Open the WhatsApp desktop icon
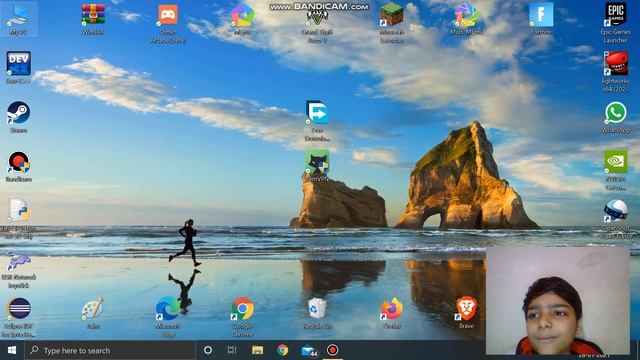640x360 pixels. [x=616, y=117]
